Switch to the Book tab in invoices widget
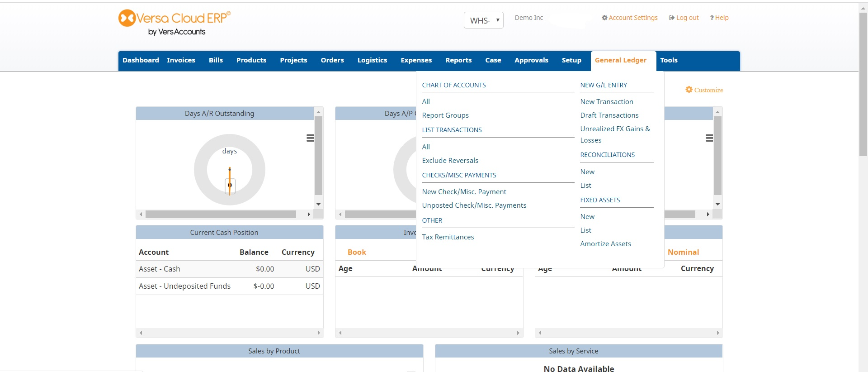Image resolution: width=868 pixels, height=372 pixels. click(x=357, y=252)
